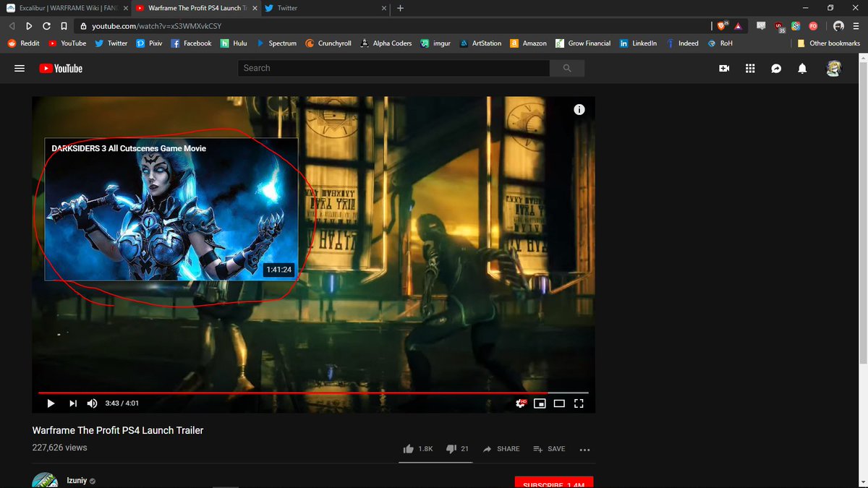Go forward in browser history

(29, 26)
